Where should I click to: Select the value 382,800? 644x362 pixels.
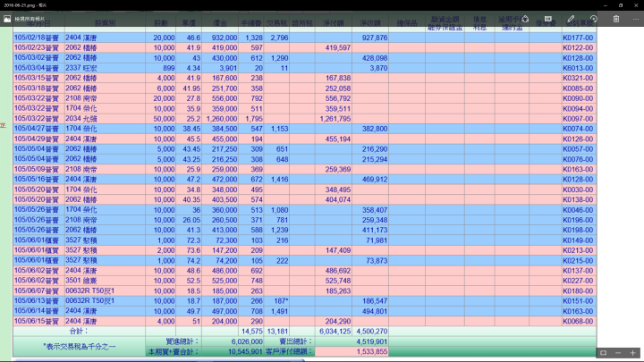point(375,129)
